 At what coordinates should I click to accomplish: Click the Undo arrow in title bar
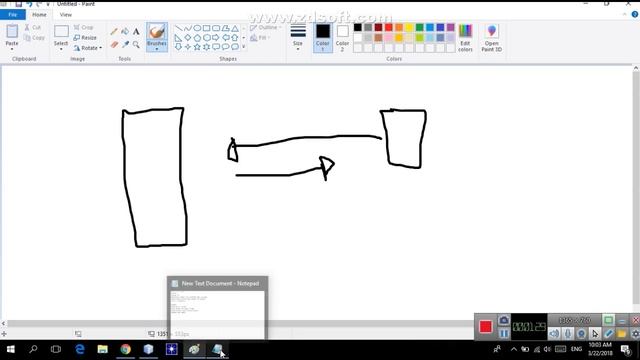(x=29, y=4)
